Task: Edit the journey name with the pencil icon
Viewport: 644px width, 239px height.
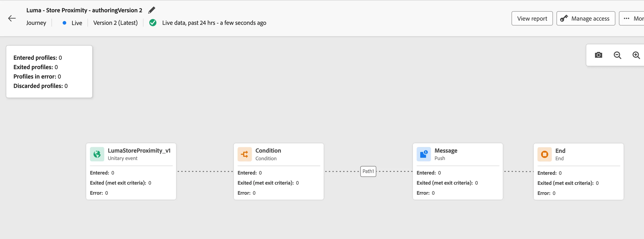Action: click(151, 10)
